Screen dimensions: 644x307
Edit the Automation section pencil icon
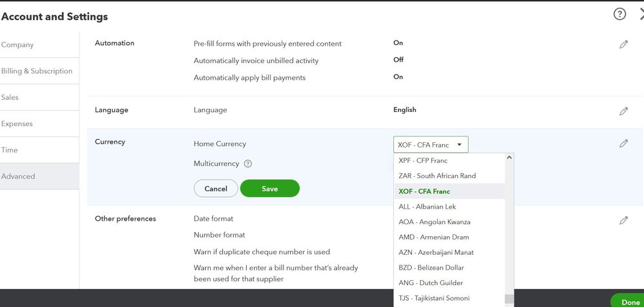pos(623,44)
